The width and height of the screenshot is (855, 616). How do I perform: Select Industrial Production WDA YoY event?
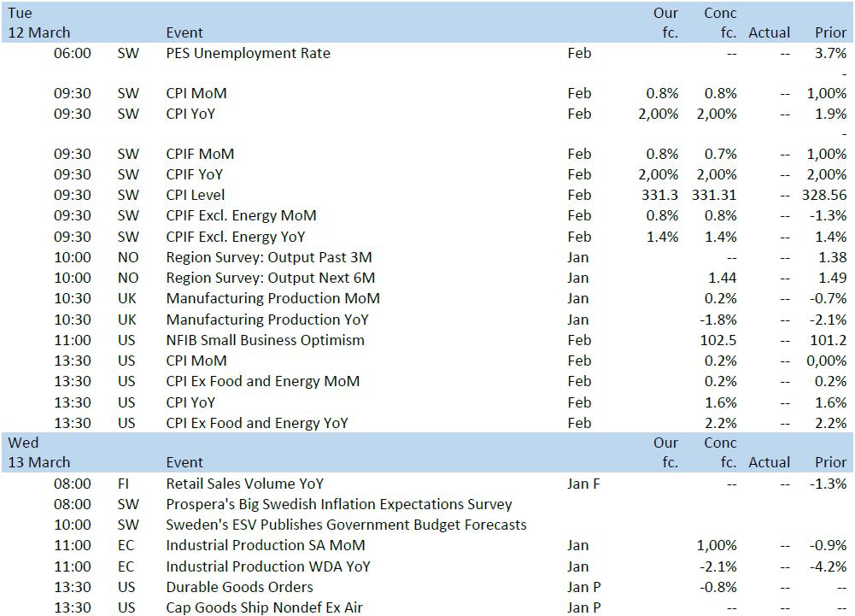coord(268,567)
